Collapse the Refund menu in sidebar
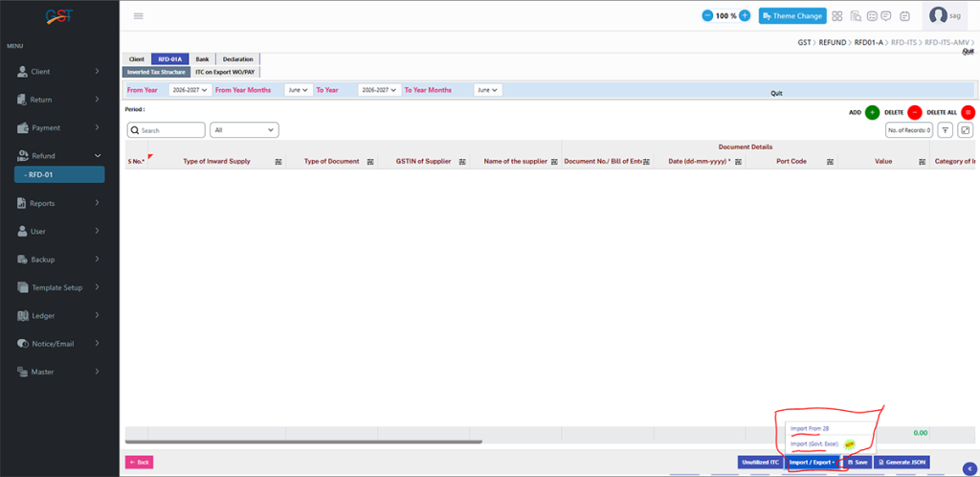The image size is (980, 477). pyautogui.click(x=58, y=156)
